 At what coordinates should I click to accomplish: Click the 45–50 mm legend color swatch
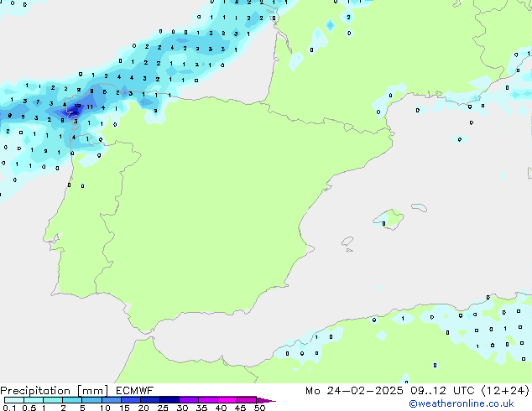[247, 400]
